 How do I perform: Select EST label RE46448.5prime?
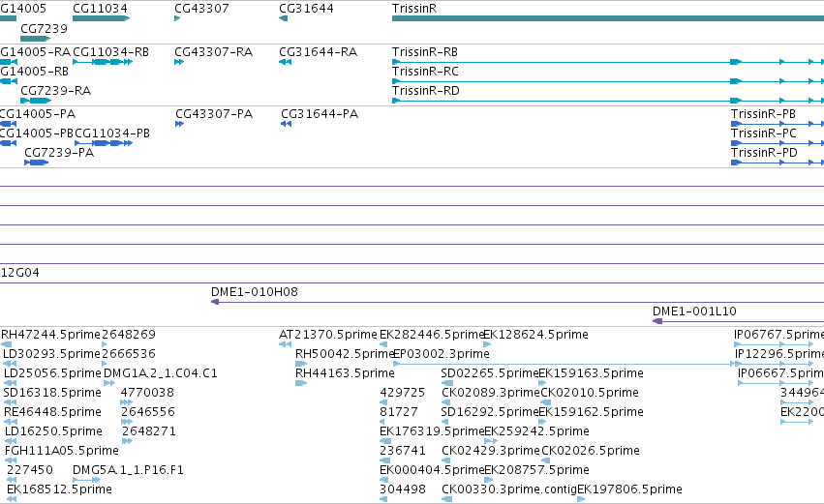pos(52,412)
